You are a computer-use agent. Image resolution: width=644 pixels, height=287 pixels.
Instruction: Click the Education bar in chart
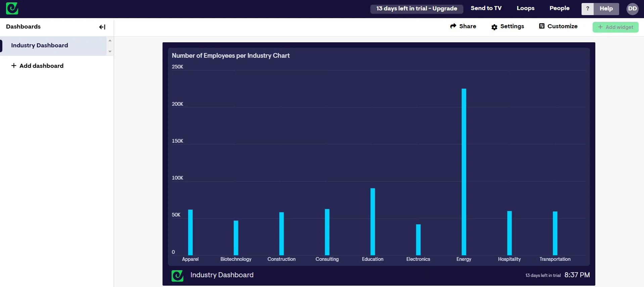coord(372,222)
